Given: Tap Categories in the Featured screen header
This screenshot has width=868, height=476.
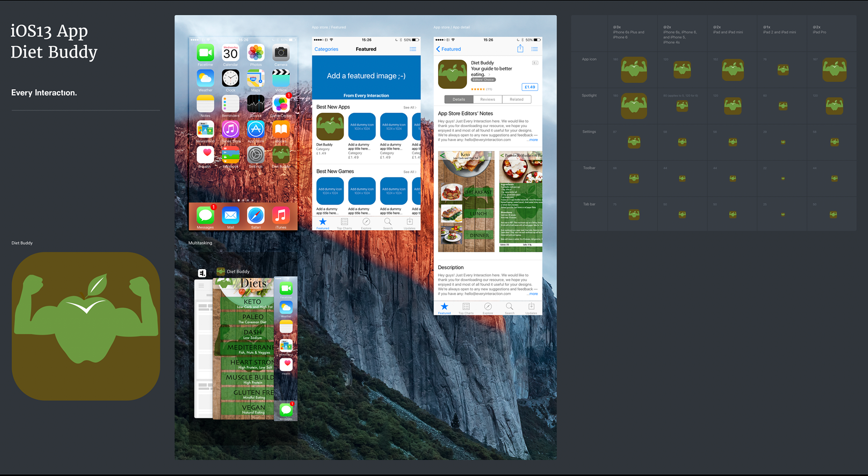Looking at the screenshot, I should tap(326, 49).
